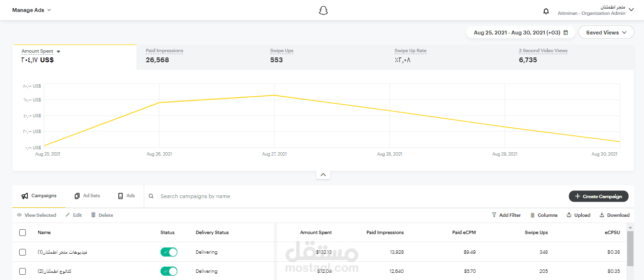644x280 pixels.
Task: Click the Create Campaign button
Action: (x=598, y=196)
